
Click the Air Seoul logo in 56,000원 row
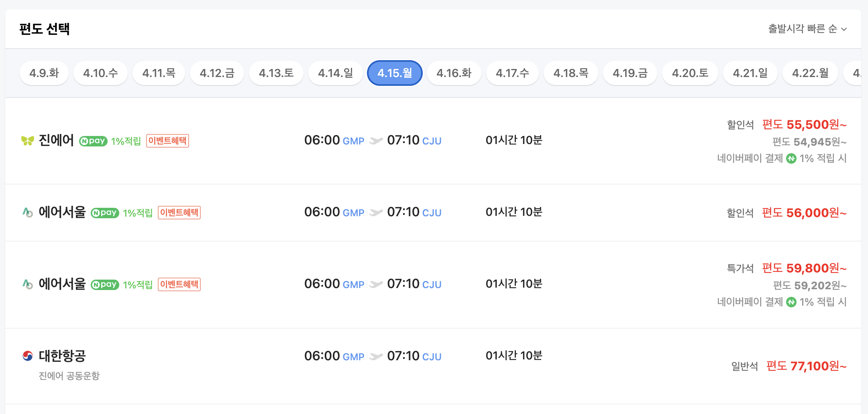pyautogui.click(x=28, y=213)
